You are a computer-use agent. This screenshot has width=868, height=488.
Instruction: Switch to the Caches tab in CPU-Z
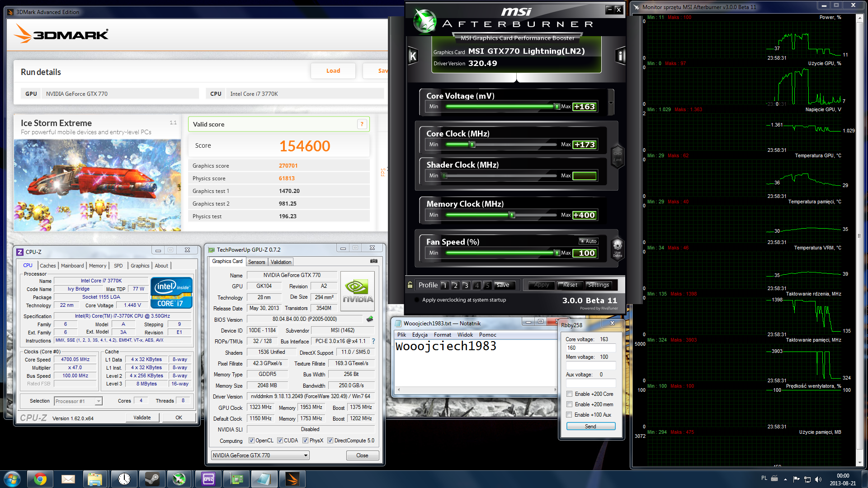point(47,266)
